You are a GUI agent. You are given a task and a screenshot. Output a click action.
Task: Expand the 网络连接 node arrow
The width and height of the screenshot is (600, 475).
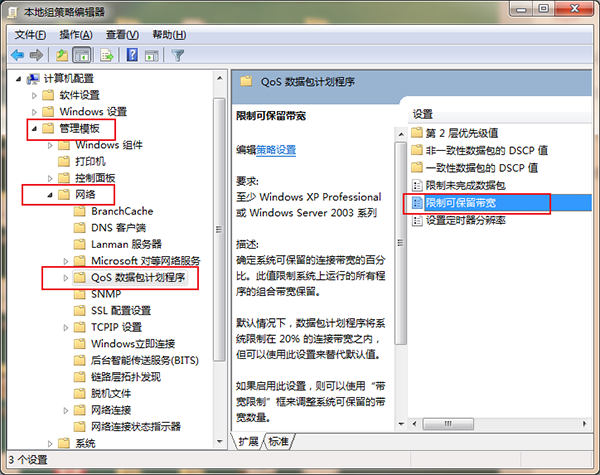[x=66, y=411]
